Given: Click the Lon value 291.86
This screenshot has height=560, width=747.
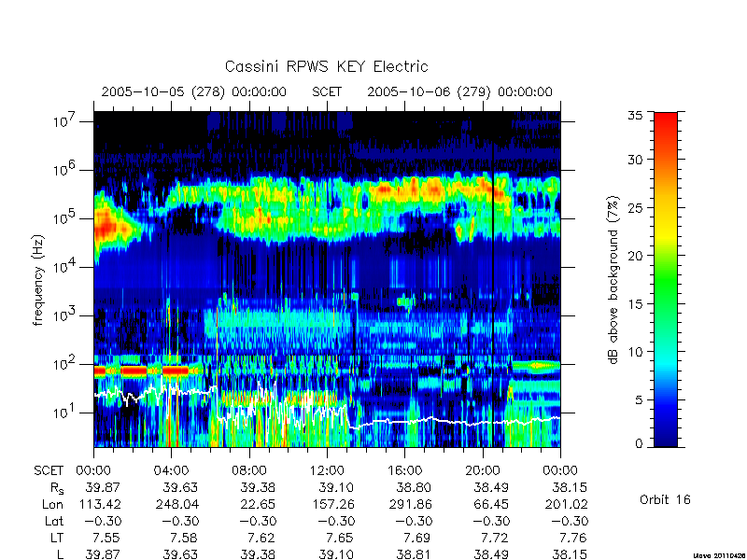Looking at the screenshot, I should pos(410,504).
